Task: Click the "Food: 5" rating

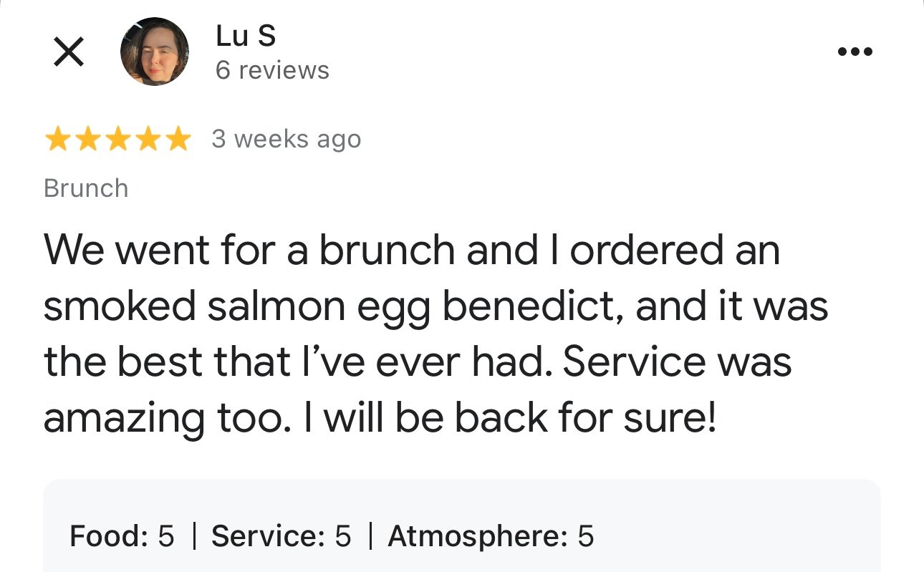Action: [122, 536]
